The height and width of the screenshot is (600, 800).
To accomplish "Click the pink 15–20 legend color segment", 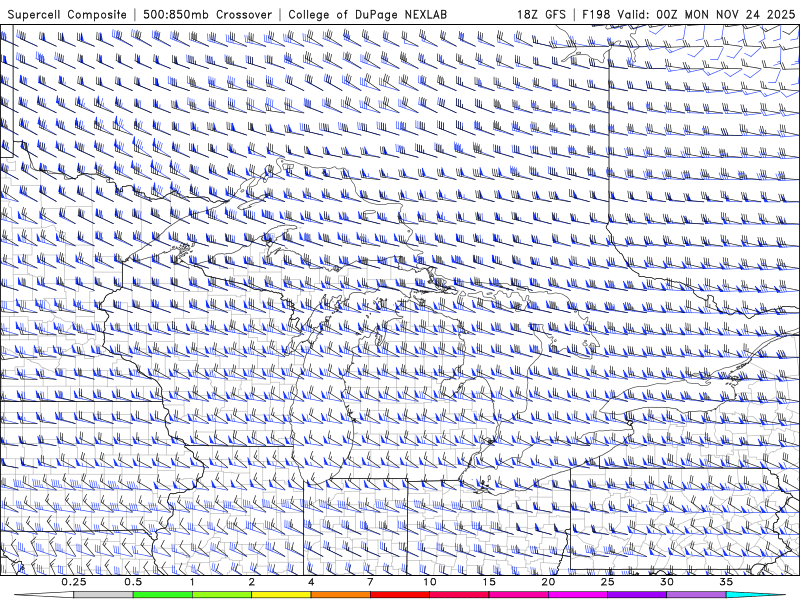I will tap(518, 595).
